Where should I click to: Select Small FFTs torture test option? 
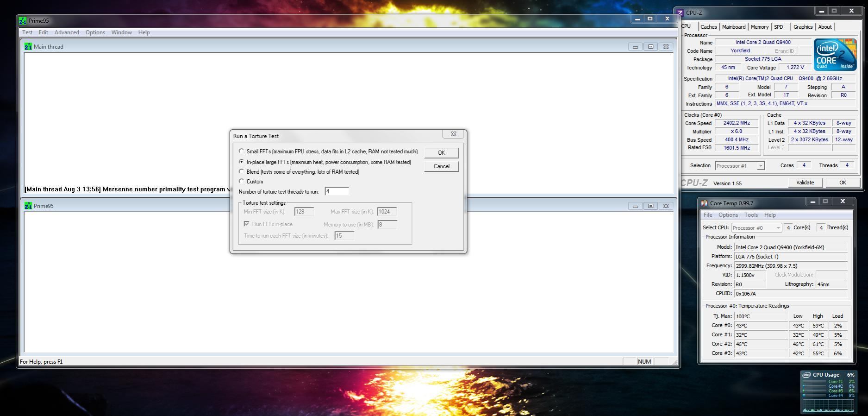[241, 151]
